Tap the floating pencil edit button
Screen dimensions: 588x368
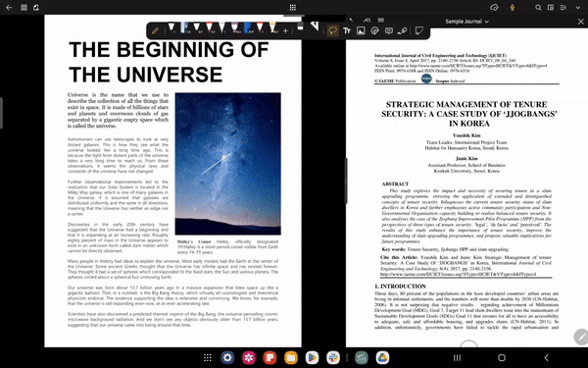click(581, 337)
